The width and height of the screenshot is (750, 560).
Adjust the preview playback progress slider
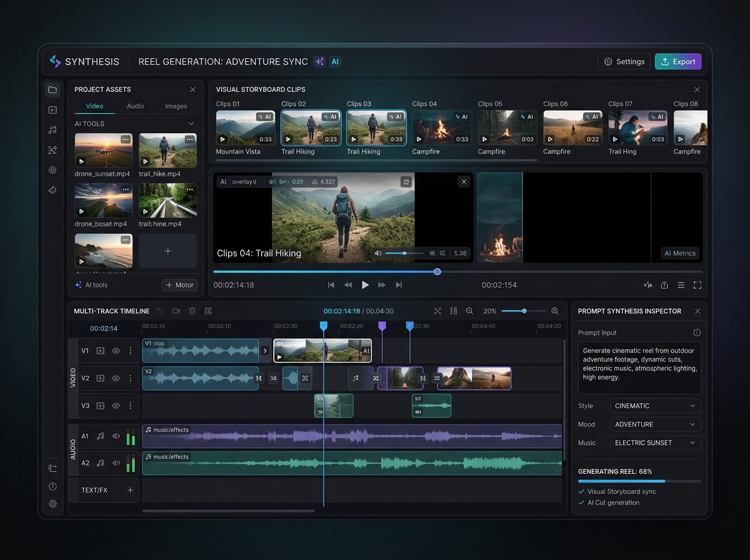point(457,271)
